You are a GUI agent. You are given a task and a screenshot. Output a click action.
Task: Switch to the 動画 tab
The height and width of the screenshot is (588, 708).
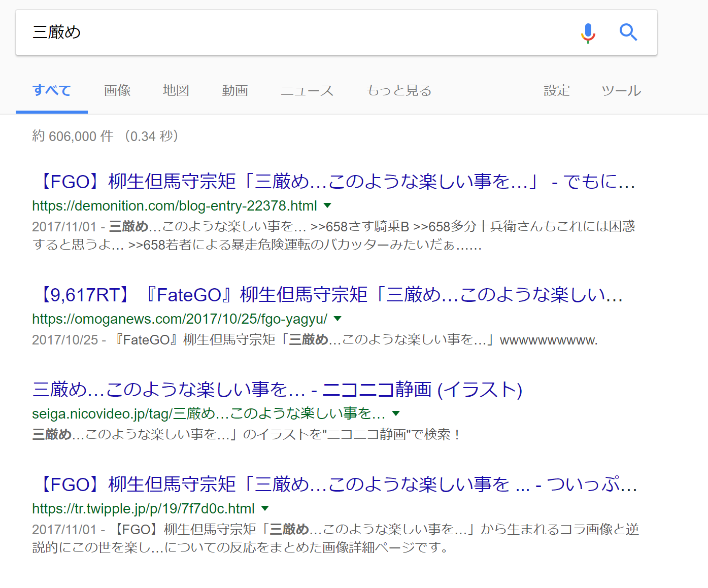tap(234, 91)
